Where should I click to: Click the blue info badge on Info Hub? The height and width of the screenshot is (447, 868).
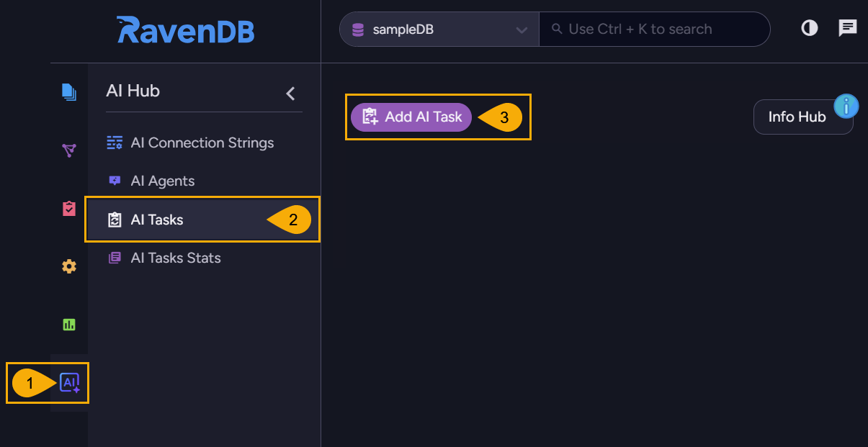[x=846, y=106]
